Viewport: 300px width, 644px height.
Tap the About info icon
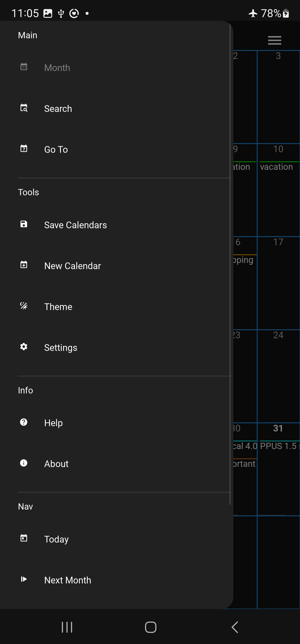(24, 463)
